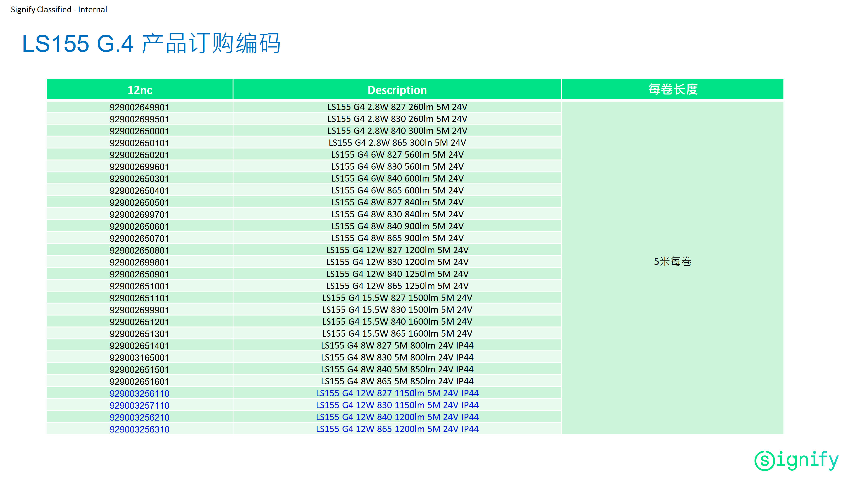Select 'LS155 G4 15.5W 840 1600lm 5M 24V'

point(397,322)
